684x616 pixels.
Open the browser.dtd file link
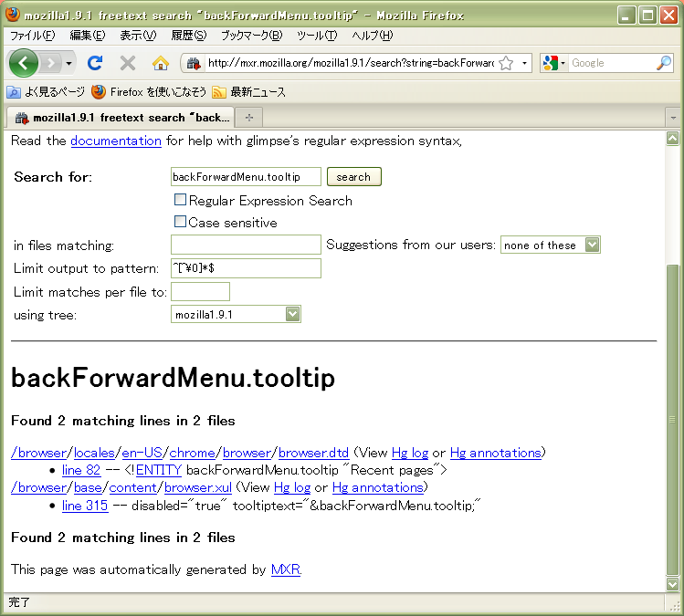(x=313, y=453)
